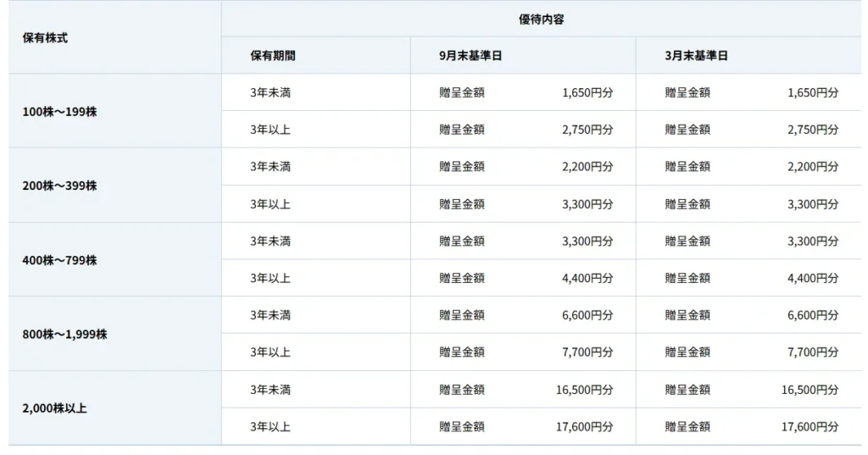Viewport: 868px width, 455px height.
Task: Click 17,600円分 in the 3月末基準日 column
Action: (x=810, y=427)
